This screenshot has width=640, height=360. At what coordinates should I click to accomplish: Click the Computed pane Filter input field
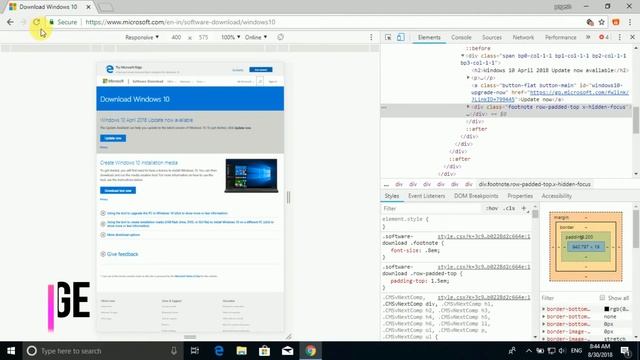point(569,298)
